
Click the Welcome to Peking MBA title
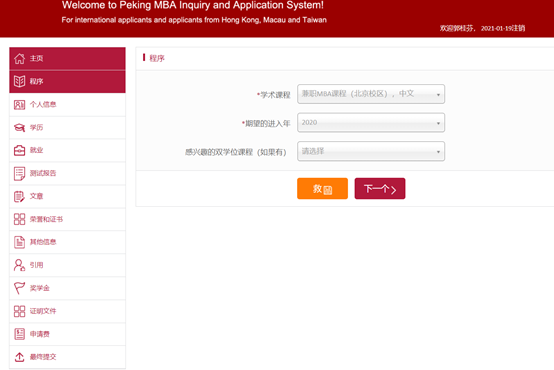(193, 5)
